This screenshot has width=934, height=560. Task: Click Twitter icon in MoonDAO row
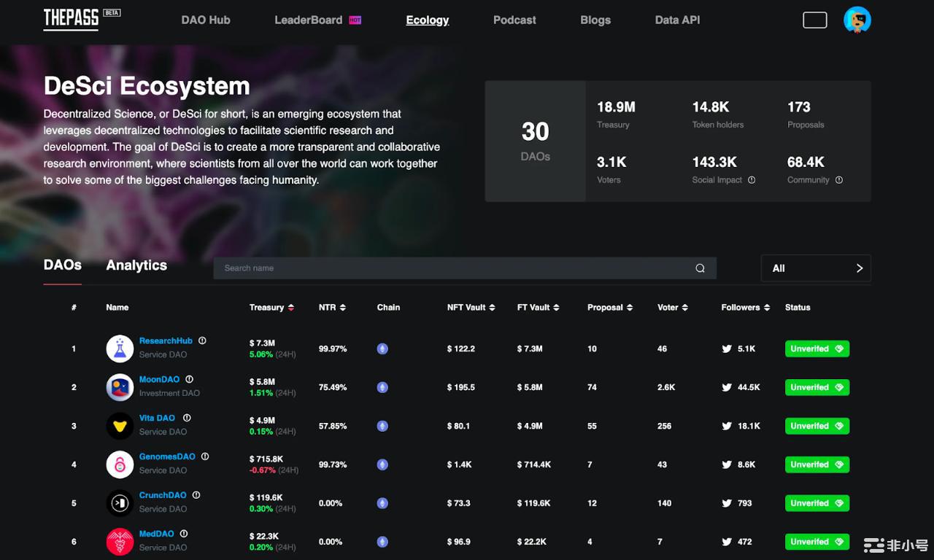click(727, 387)
